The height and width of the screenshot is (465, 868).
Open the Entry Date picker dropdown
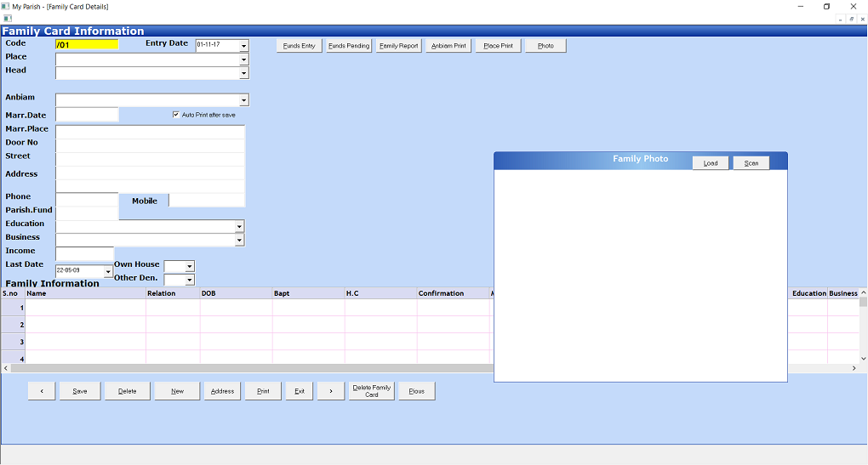(x=243, y=46)
